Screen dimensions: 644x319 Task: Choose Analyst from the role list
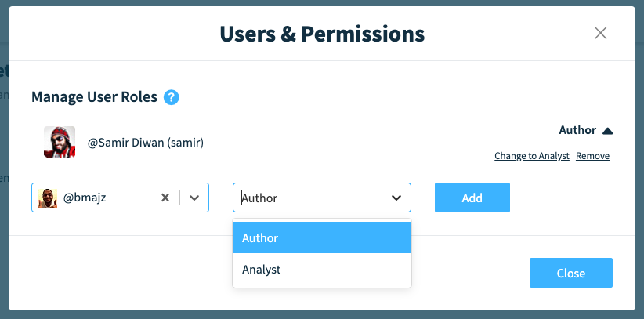(x=322, y=270)
